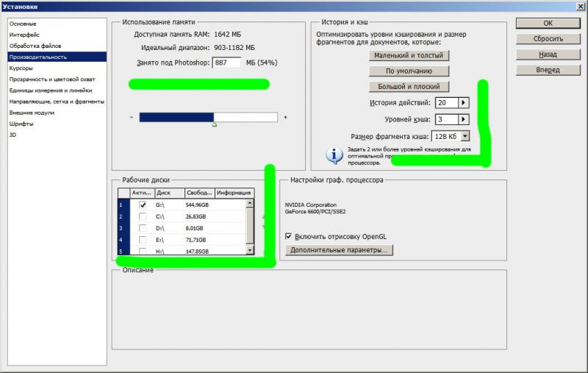The height and width of the screenshot is (373, 588).
Task: Click the memory slider triangle handle
Action: coord(214,124)
